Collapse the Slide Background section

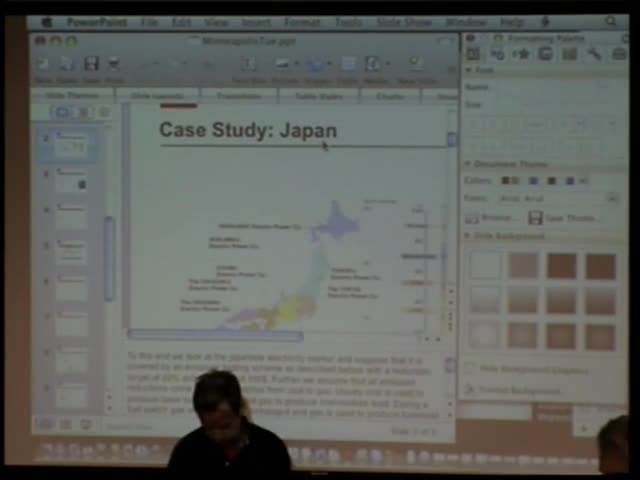click(468, 236)
